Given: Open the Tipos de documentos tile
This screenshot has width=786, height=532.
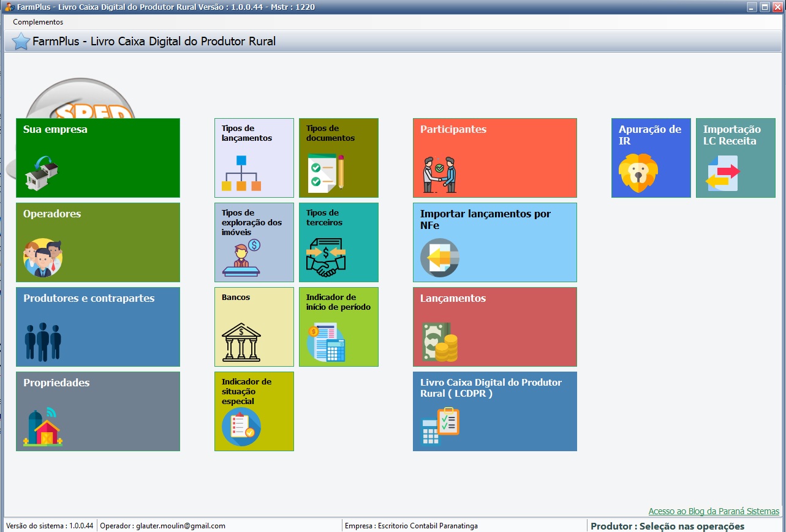Looking at the screenshot, I should (x=339, y=158).
